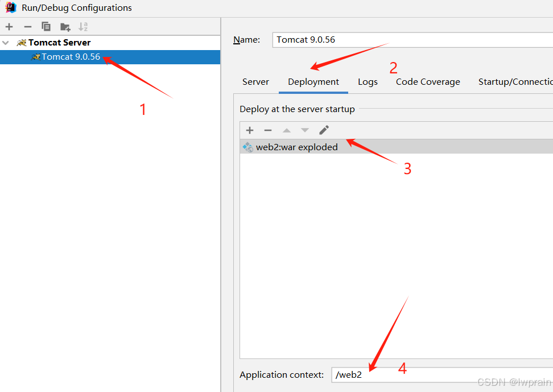This screenshot has height=392, width=553.
Task: Select Tomcat 9.0.56 configuration
Action: pos(110,57)
